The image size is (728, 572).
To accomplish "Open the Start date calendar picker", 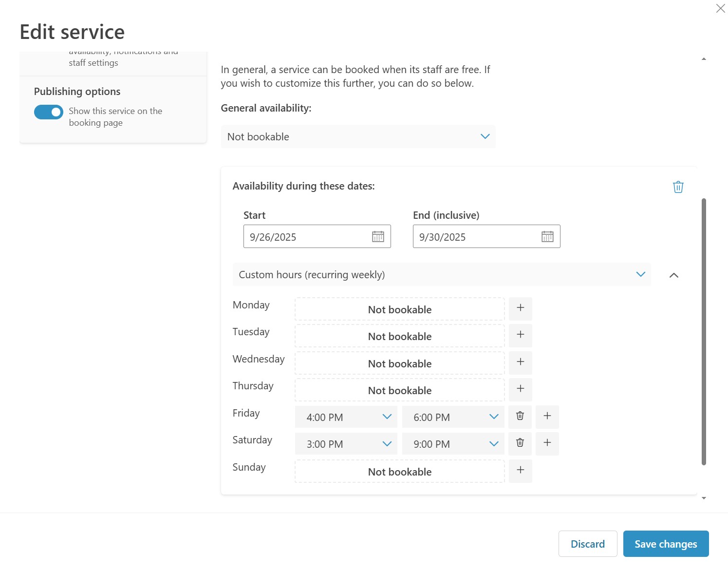I will [378, 237].
